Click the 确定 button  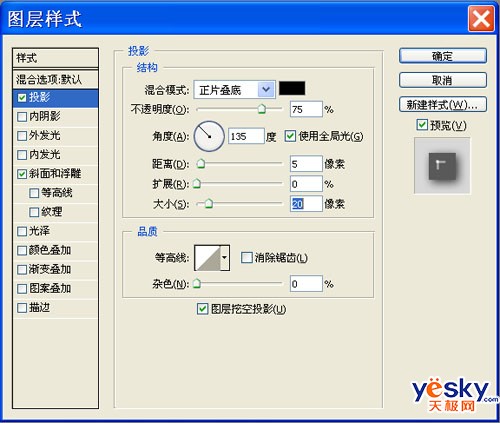pos(443,56)
